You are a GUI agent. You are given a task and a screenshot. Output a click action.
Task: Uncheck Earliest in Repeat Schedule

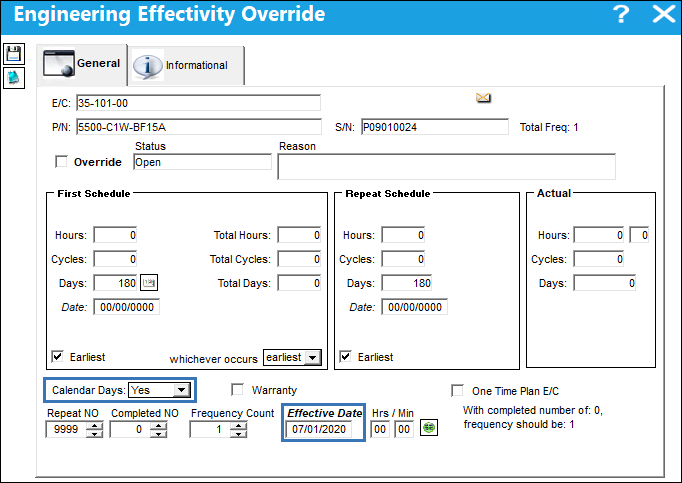(x=345, y=357)
